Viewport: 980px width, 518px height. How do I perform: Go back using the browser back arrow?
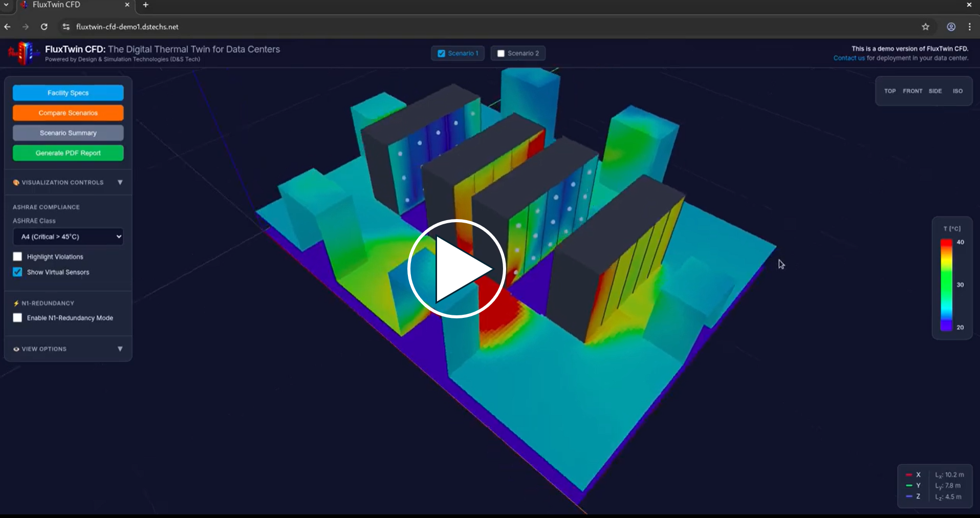click(x=7, y=27)
